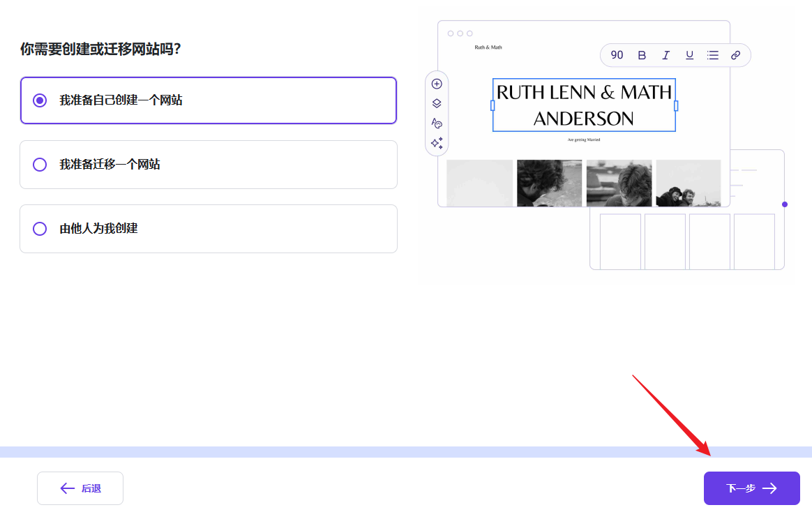Click the RUTH LENN & MATH ANDERSON heading box
The width and height of the screenshot is (812, 519).
[x=584, y=105]
